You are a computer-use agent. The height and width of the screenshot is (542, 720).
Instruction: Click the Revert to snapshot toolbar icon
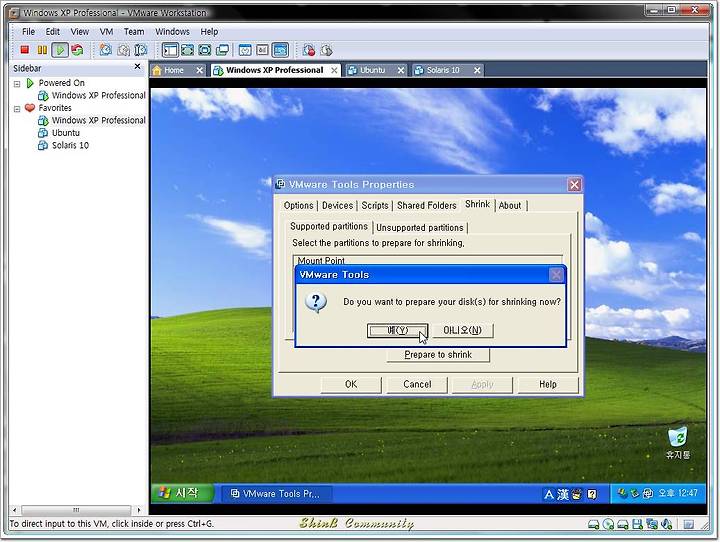[x=123, y=50]
